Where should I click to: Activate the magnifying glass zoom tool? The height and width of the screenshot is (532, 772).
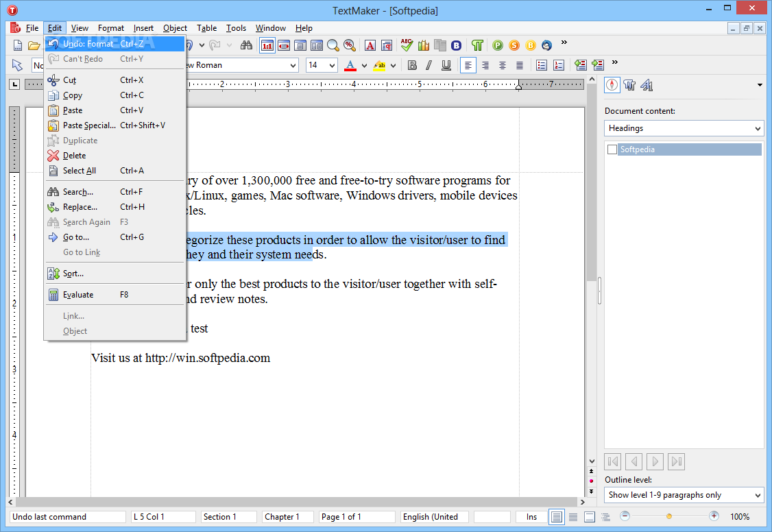333,46
